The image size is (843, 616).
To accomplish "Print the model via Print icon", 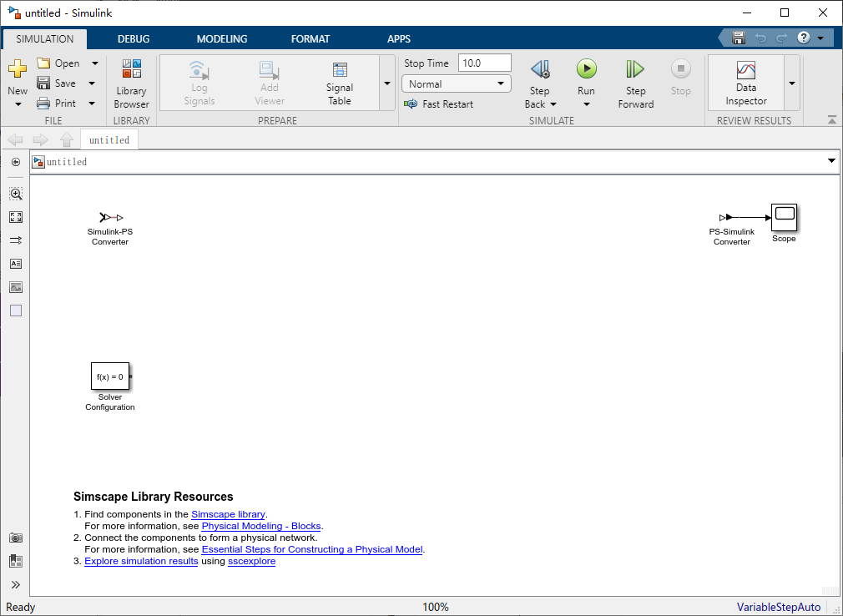I will point(43,103).
